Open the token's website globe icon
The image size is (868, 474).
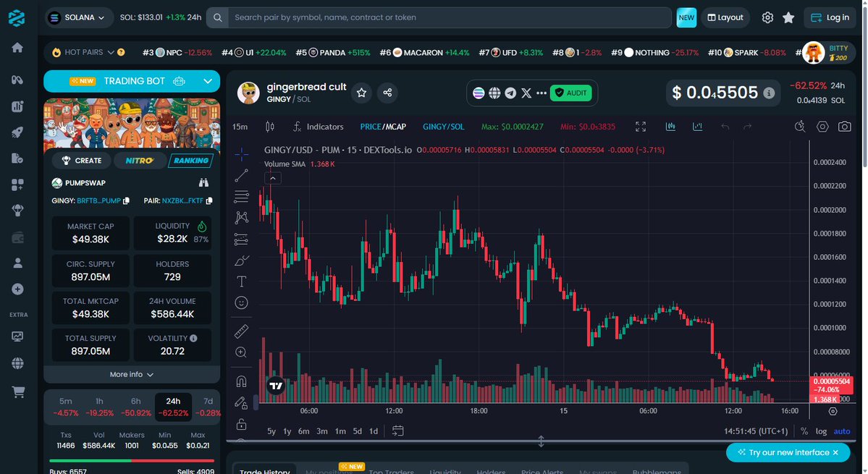[494, 93]
